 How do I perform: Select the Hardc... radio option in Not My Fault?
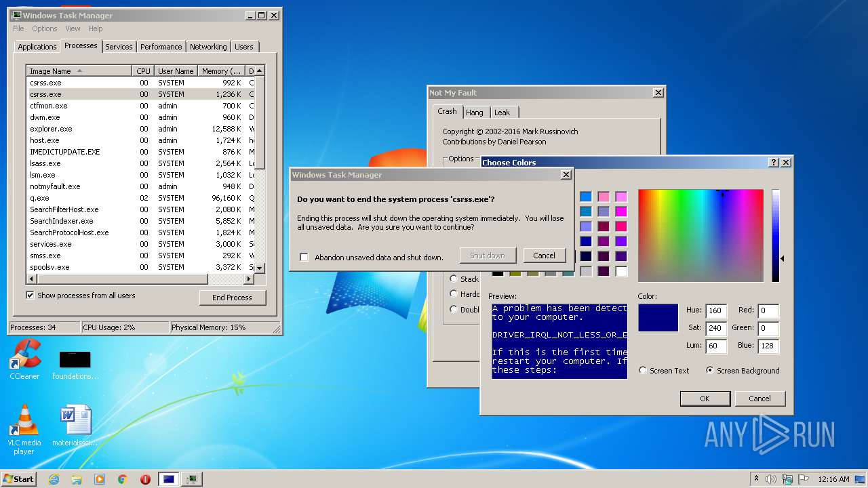[454, 293]
